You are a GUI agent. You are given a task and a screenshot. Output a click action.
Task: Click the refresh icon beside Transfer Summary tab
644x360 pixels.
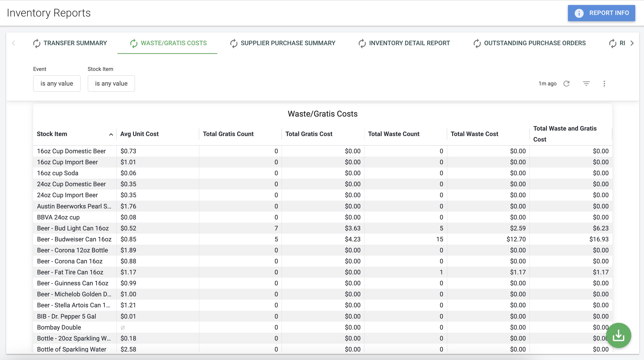36,43
